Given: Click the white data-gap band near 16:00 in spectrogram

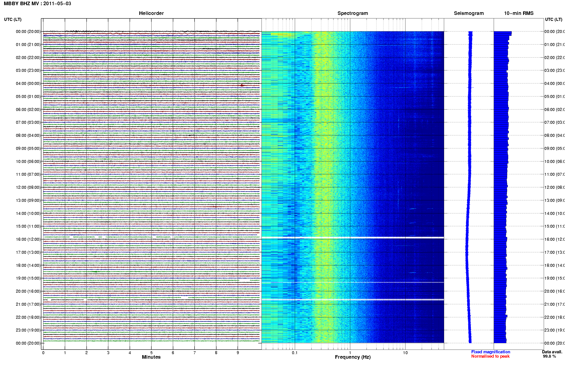Looking at the screenshot, I should pos(353,238).
